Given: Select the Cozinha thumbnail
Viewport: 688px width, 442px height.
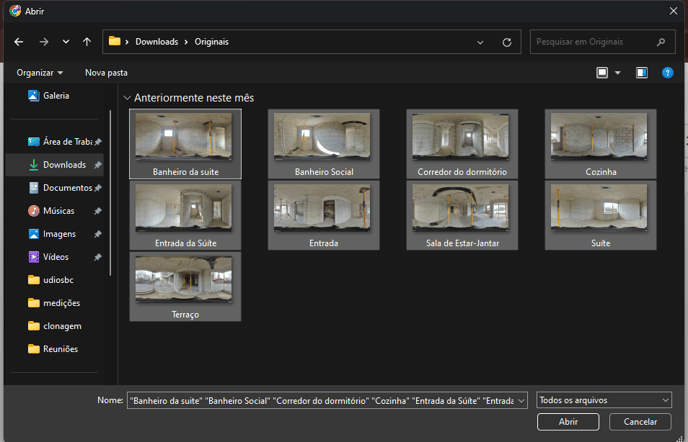Looking at the screenshot, I should pos(601,144).
